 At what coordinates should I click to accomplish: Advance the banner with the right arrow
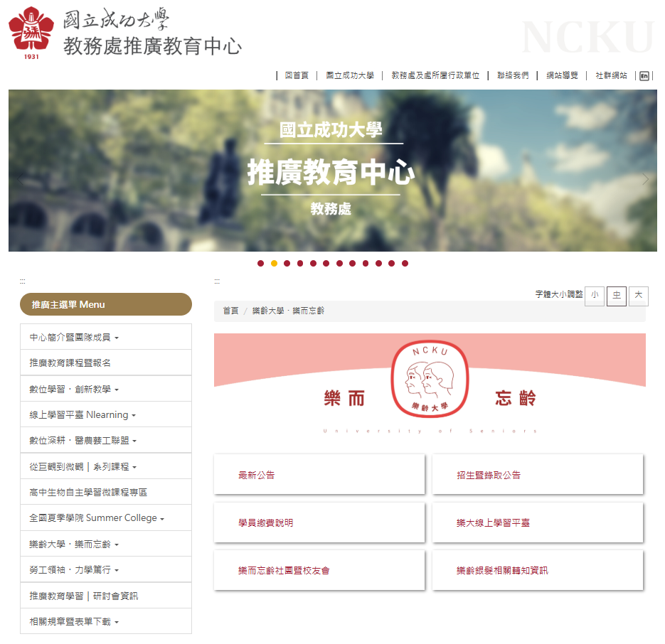(x=646, y=179)
